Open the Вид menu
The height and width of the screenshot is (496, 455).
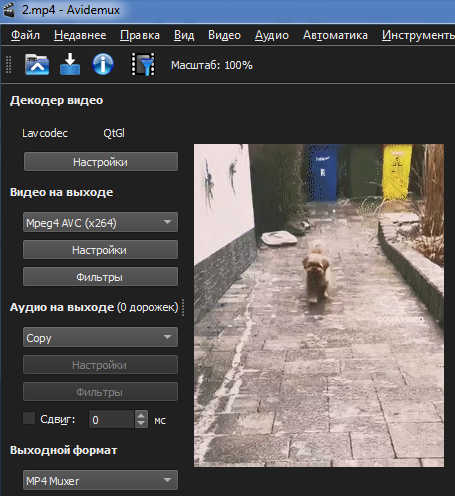click(x=184, y=35)
